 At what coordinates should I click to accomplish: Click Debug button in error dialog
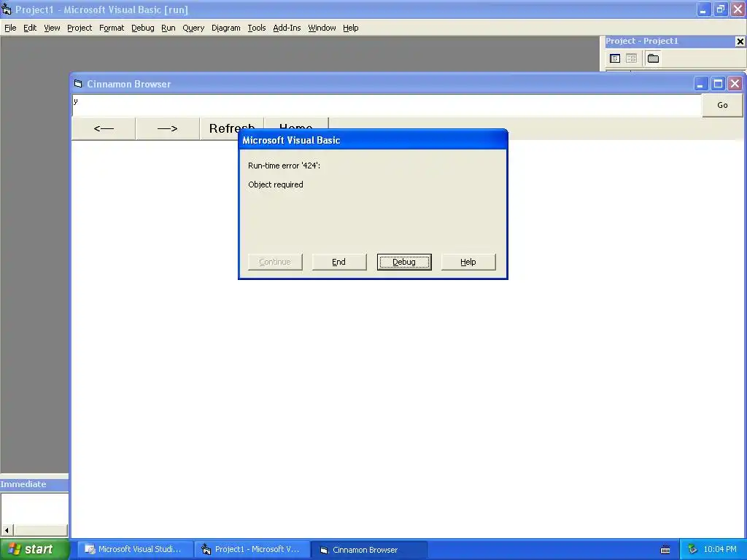(404, 262)
